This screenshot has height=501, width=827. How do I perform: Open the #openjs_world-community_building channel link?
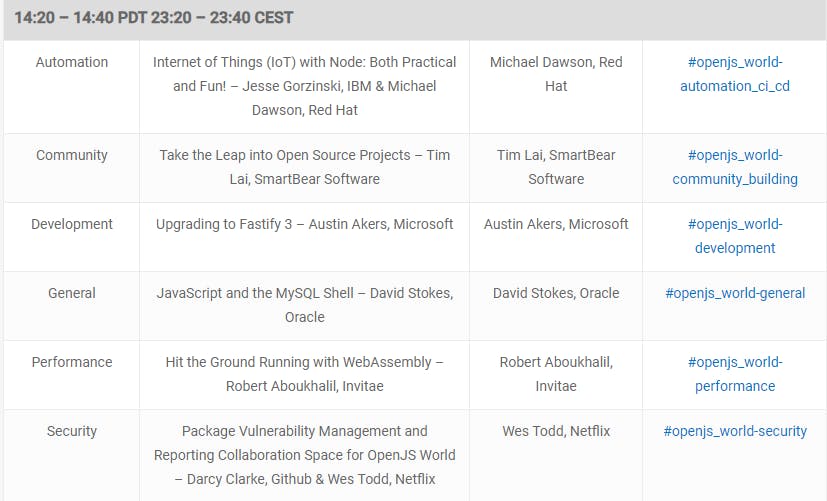(735, 167)
